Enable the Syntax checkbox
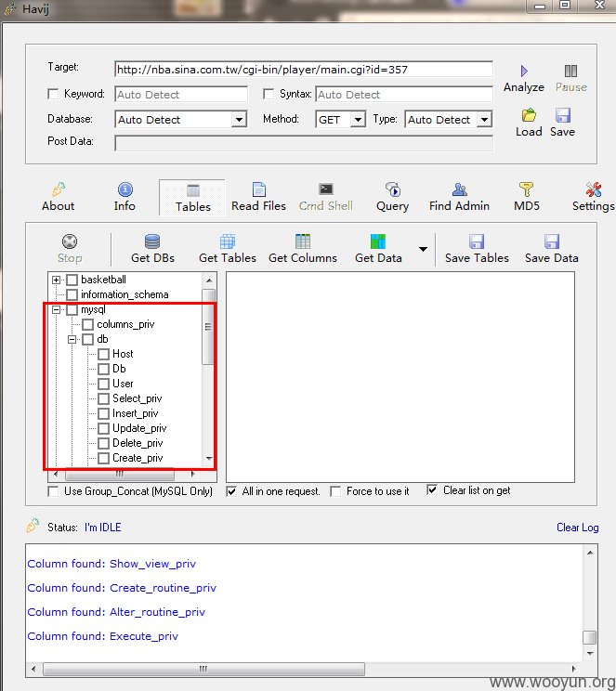This screenshot has width=616, height=691. click(269, 95)
